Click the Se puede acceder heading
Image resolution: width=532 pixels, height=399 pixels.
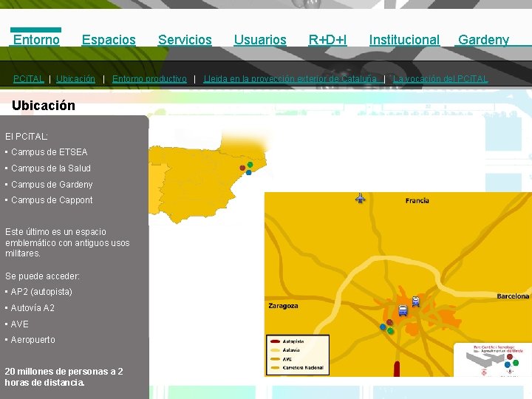coord(42,276)
